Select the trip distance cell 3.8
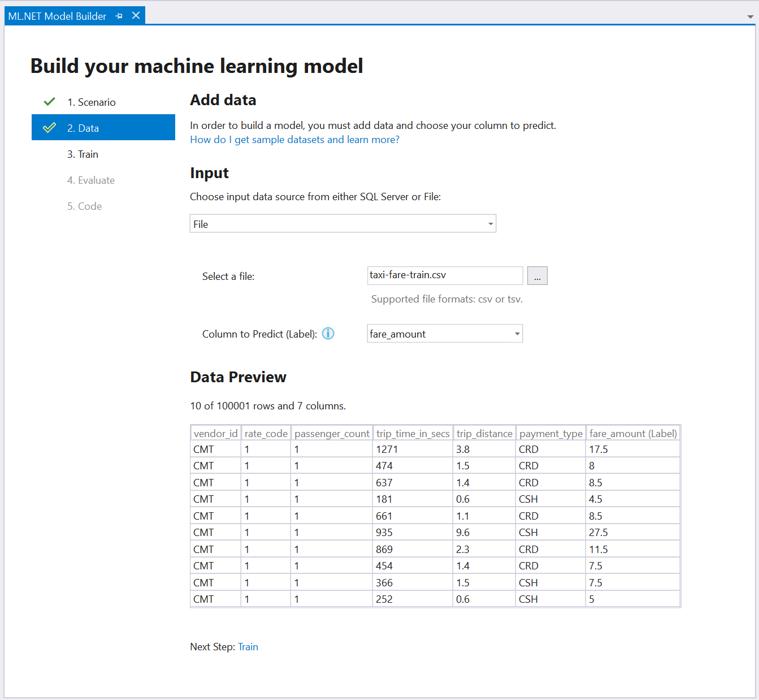The width and height of the screenshot is (759, 700). click(x=484, y=450)
